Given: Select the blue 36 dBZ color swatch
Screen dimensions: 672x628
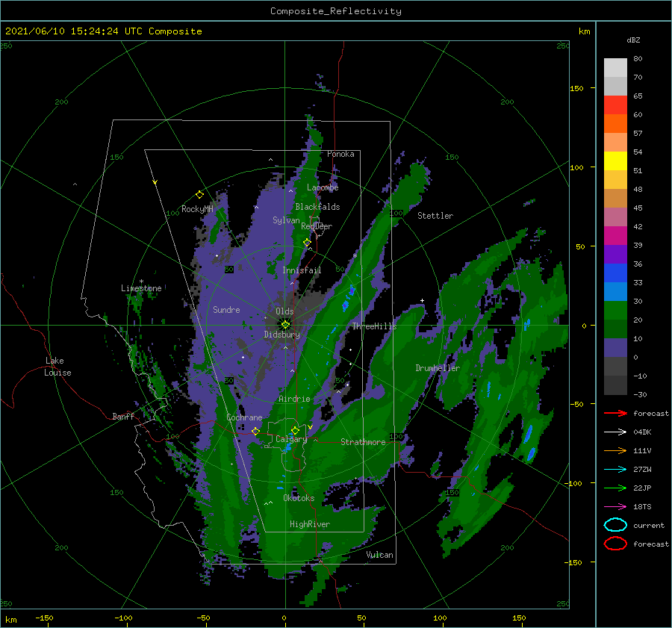Looking at the screenshot, I should pyautogui.click(x=615, y=273).
